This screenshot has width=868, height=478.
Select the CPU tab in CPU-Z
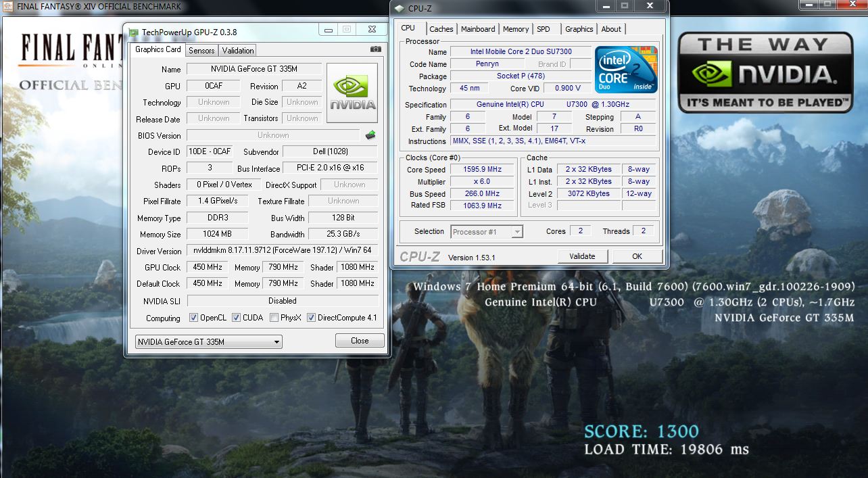coord(408,28)
